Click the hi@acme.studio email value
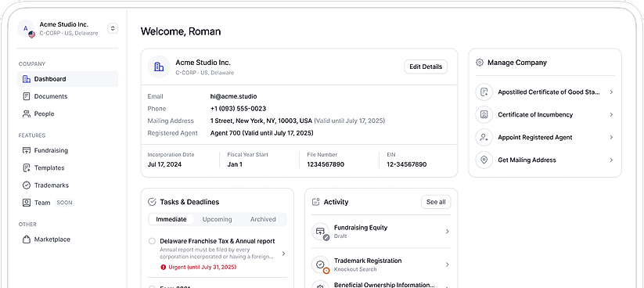Image resolution: width=644 pixels, height=288 pixels. point(233,96)
